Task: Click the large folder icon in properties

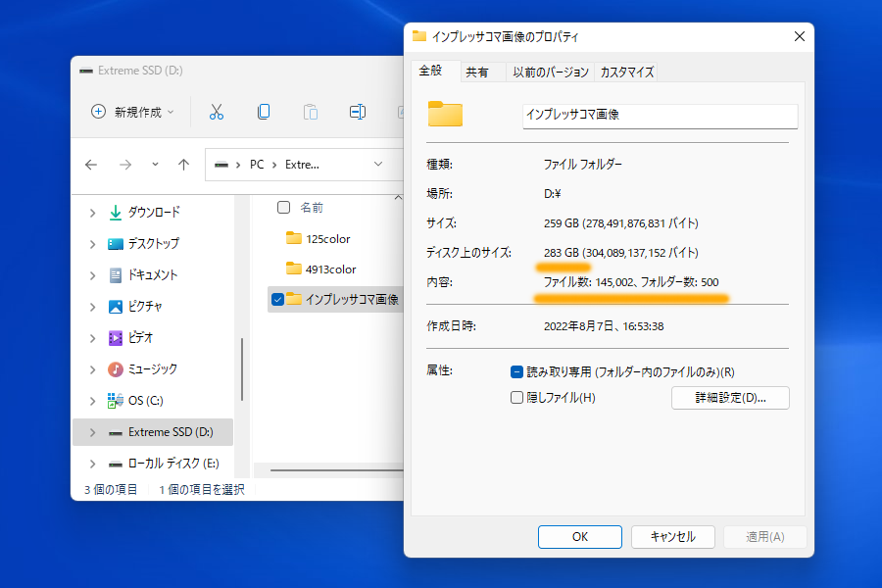Action: coord(445,114)
